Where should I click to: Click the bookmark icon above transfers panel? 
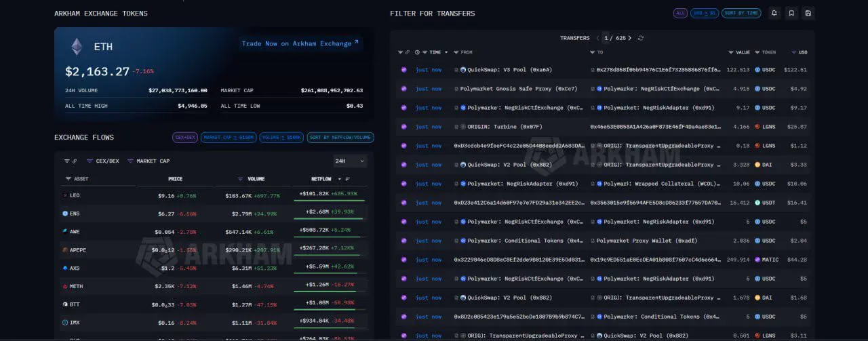pos(791,13)
